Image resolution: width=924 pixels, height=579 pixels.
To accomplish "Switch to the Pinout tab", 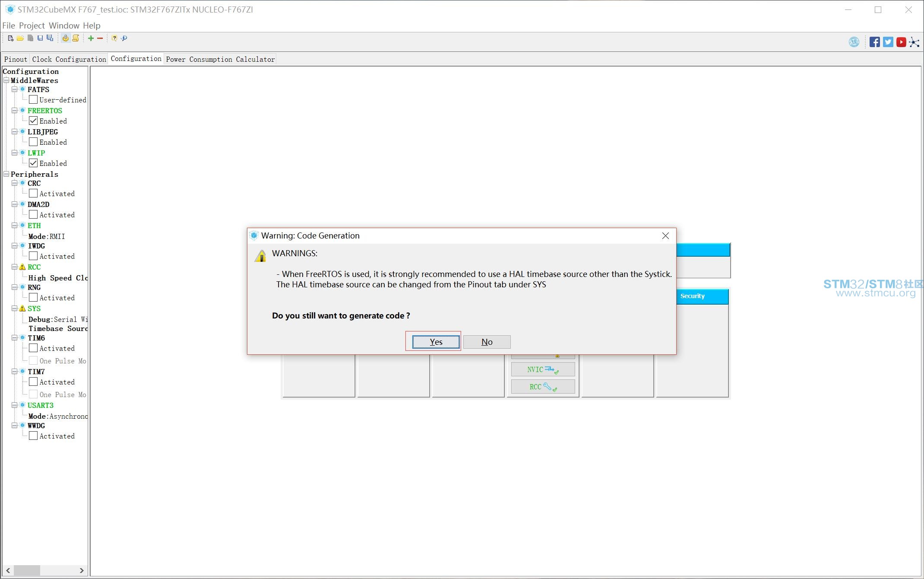I will tap(16, 59).
